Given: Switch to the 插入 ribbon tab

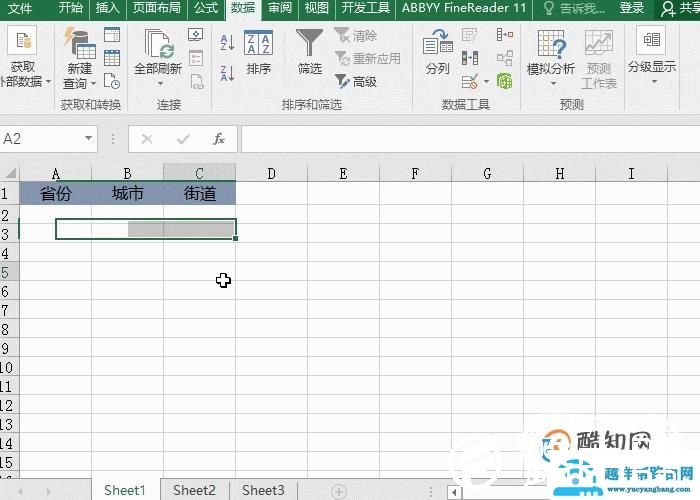Looking at the screenshot, I should click(x=107, y=8).
